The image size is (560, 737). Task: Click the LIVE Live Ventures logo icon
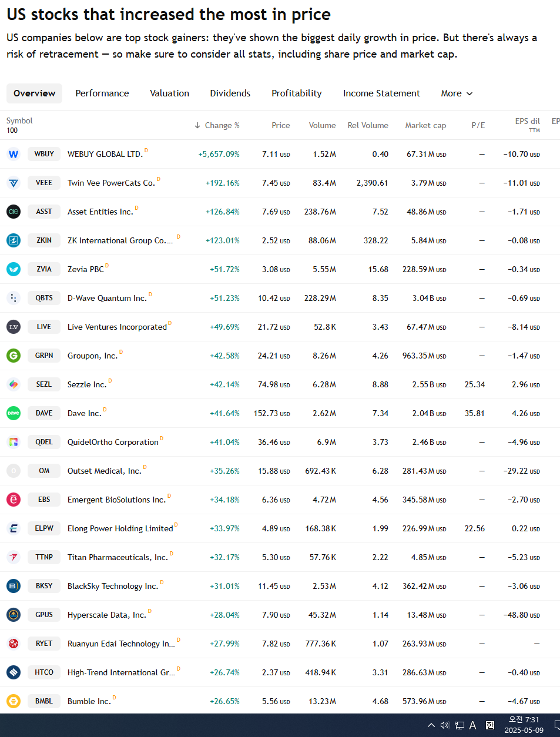click(14, 327)
